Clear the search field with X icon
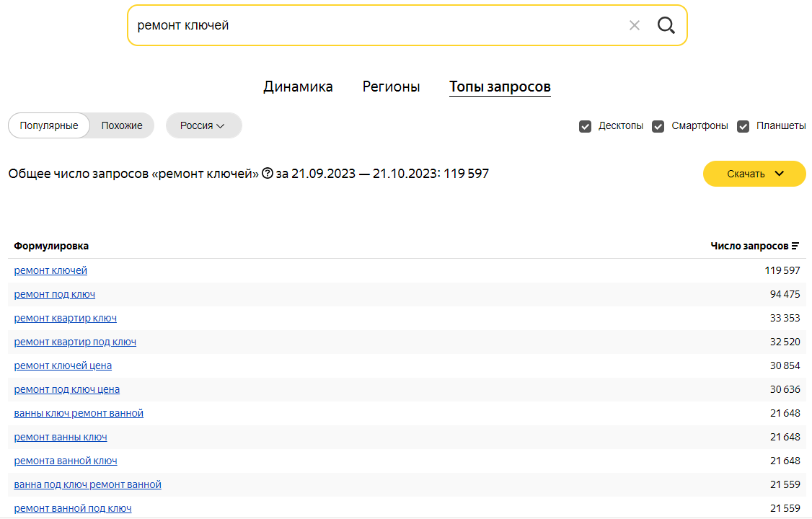This screenshot has width=812, height=519. [x=635, y=25]
